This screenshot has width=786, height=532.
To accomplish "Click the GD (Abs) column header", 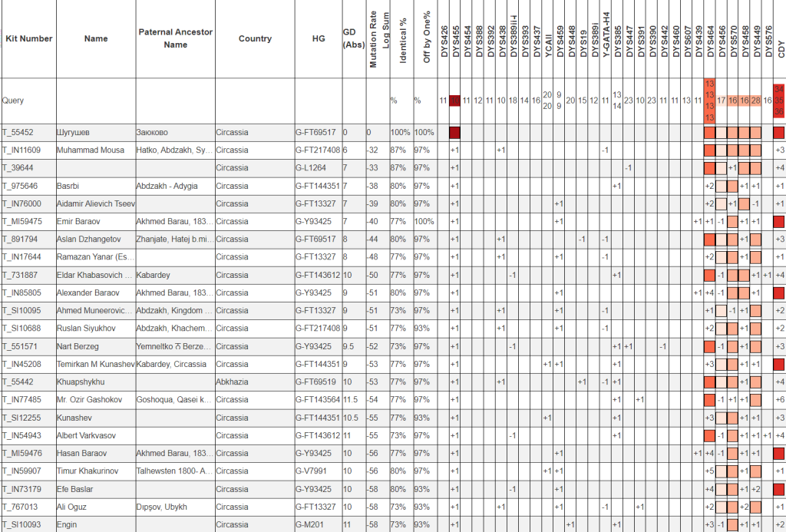I will pyautogui.click(x=353, y=38).
